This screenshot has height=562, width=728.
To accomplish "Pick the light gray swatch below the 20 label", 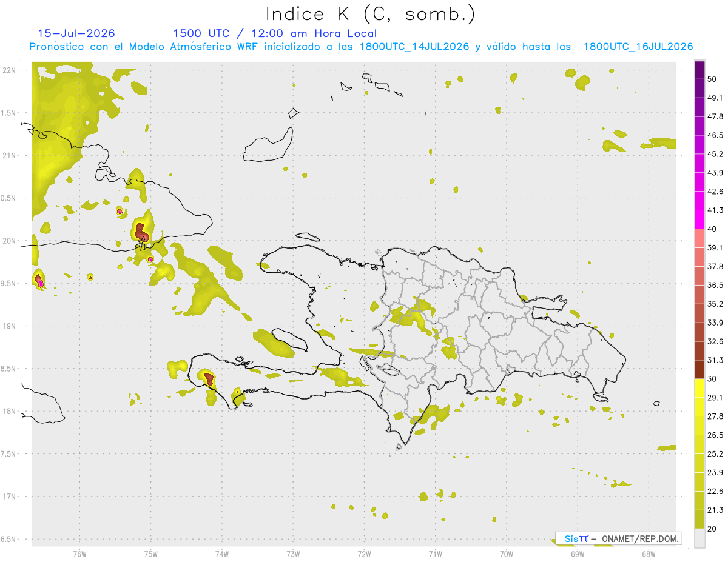I will [699, 538].
